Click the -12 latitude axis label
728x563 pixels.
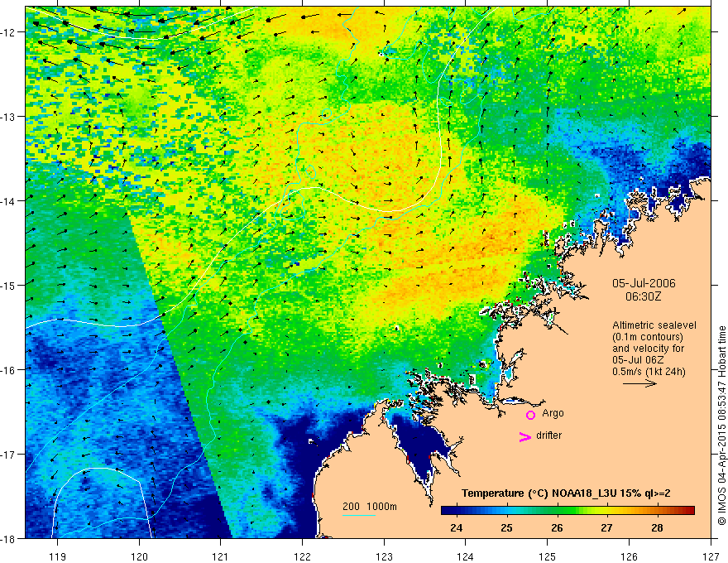pos(7,32)
